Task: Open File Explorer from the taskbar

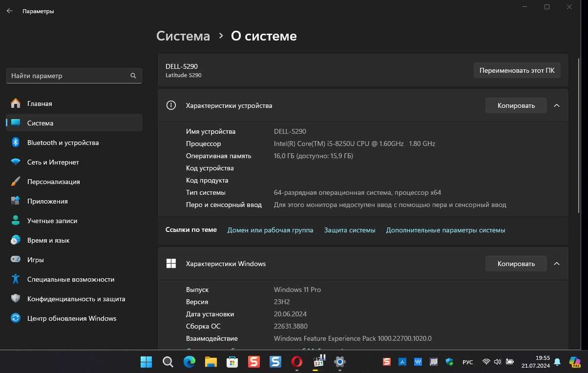Action: (x=210, y=362)
